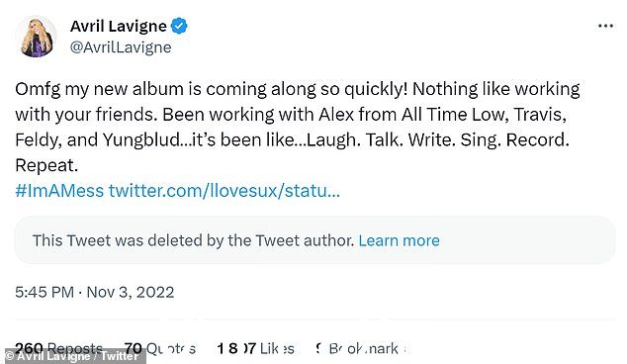The image size is (627, 364).
Task: Visit the @AvrilLavigne handle link
Action: [x=121, y=47]
